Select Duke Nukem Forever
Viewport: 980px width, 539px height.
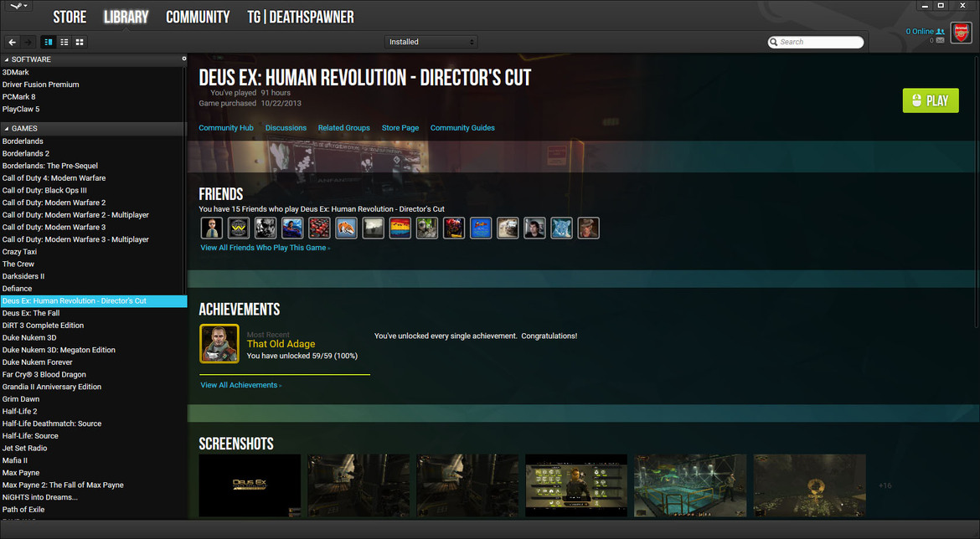(x=93, y=362)
